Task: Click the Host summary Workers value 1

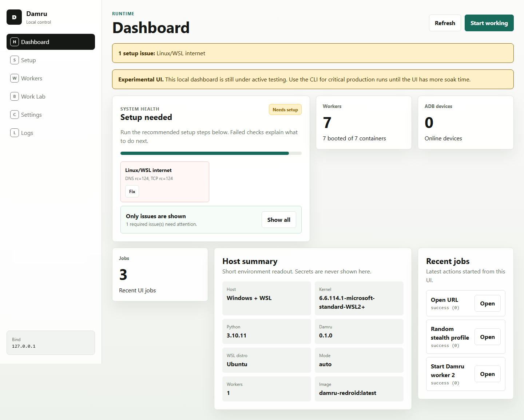Action: [228, 393]
